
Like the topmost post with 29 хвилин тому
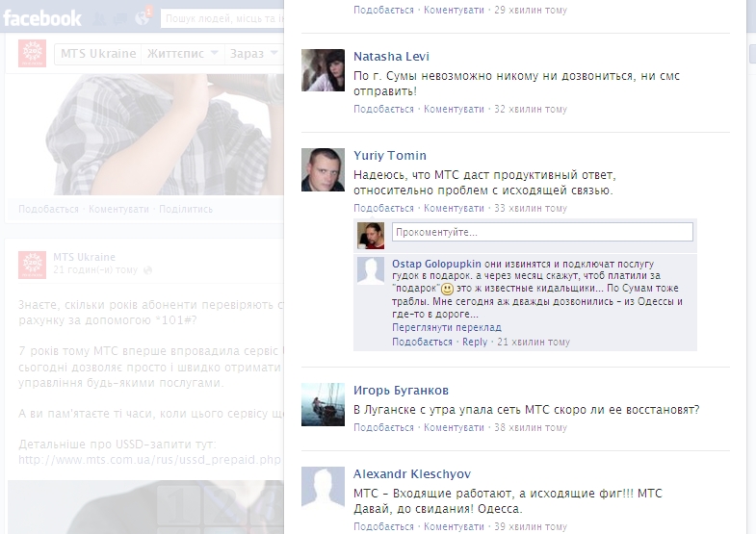[x=383, y=11]
